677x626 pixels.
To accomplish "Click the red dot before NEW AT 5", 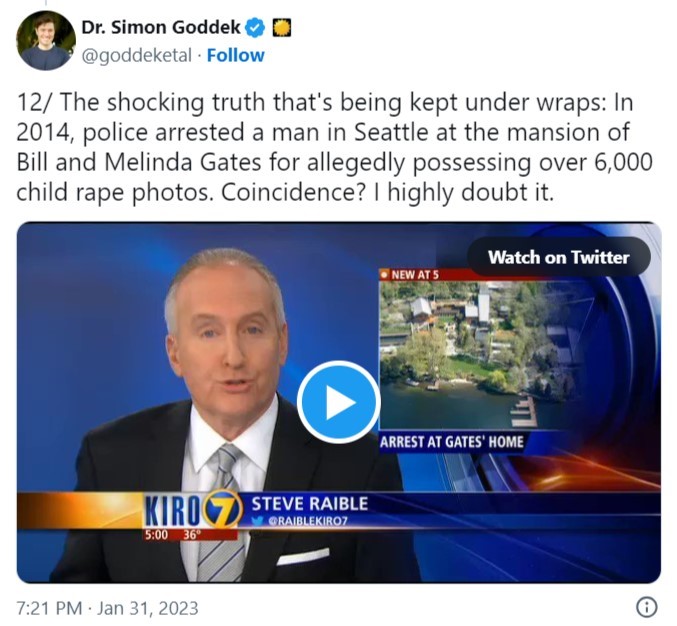I will tap(384, 274).
